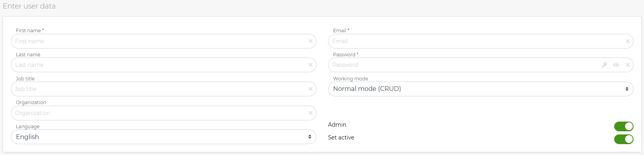This screenshot has height=155, width=644.
Task: Open the Language dropdown showing English
Action: coord(163,137)
